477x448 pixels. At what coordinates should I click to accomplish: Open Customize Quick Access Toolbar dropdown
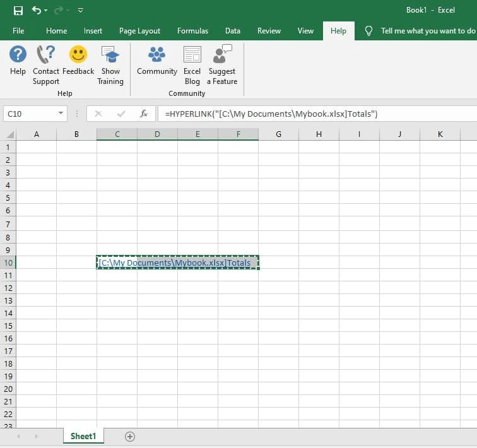(x=80, y=11)
